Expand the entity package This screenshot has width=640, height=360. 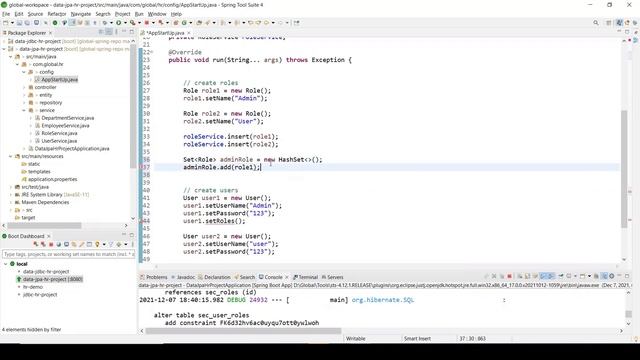[x=24, y=95]
